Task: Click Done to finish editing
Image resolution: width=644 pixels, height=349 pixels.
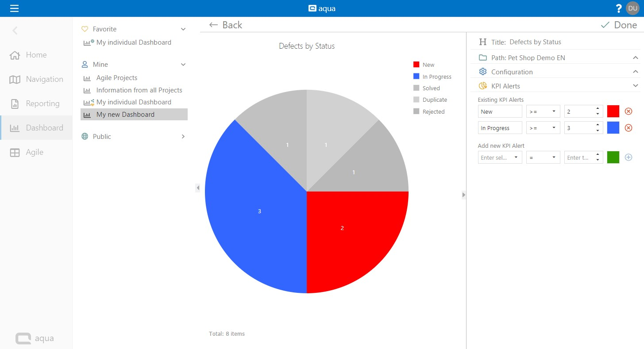Action: tap(618, 25)
